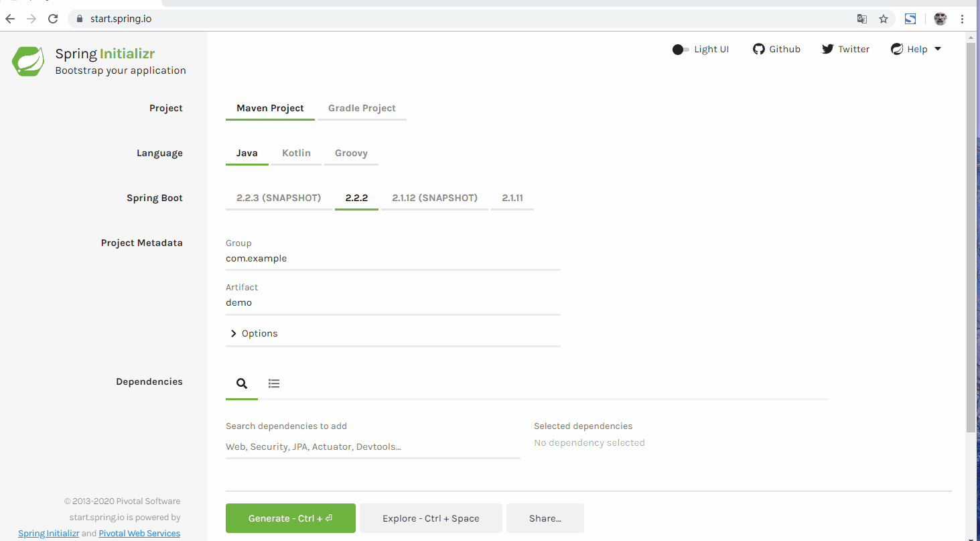Select the Gradle Project tab

click(362, 109)
